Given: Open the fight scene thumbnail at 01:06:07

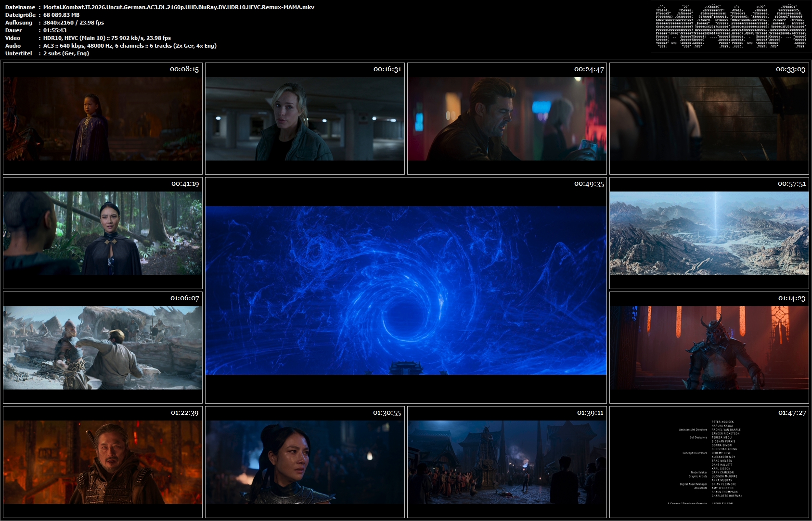Looking at the screenshot, I should (x=103, y=347).
